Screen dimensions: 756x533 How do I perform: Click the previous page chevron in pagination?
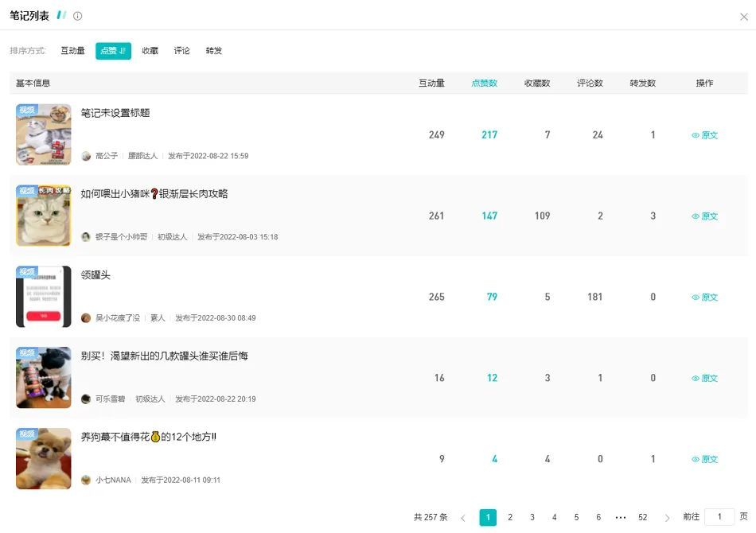click(x=462, y=517)
